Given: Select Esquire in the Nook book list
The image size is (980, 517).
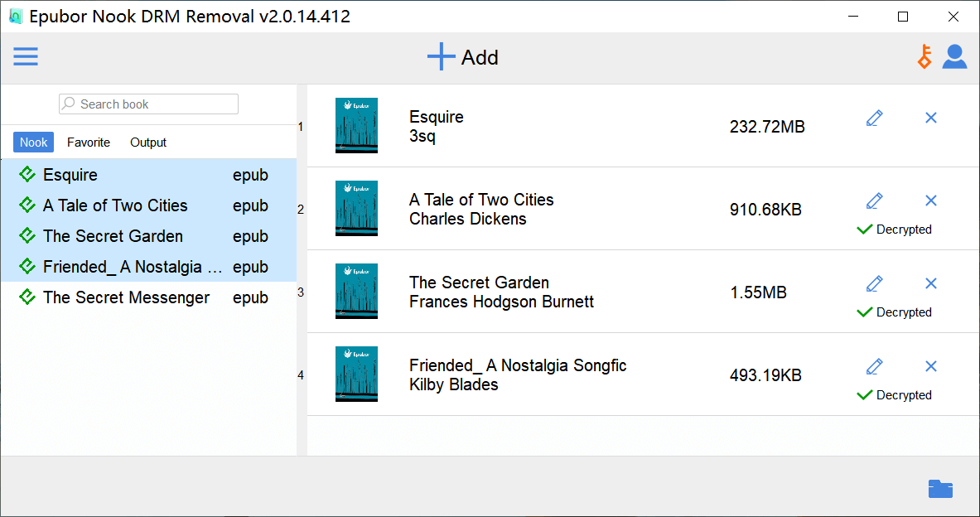Looking at the screenshot, I should 149,175.
